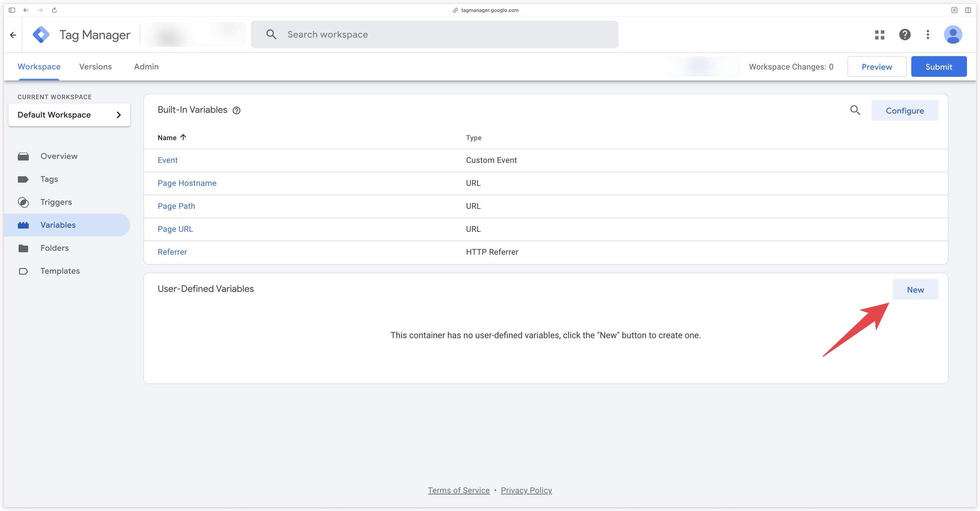The width and height of the screenshot is (980, 511).
Task: Open the Page Hostname variable
Action: point(187,183)
